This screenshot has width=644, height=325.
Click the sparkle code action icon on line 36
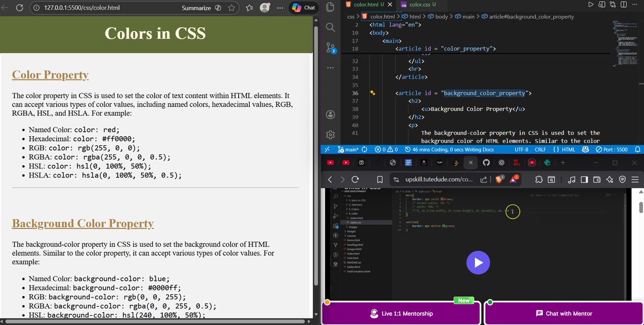(x=373, y=93)
